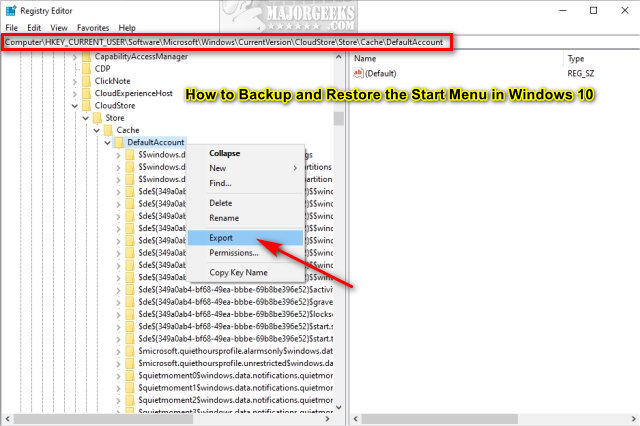Open the Help menu
The width and height of the screenshot is (640, 426).
[127, 28]
